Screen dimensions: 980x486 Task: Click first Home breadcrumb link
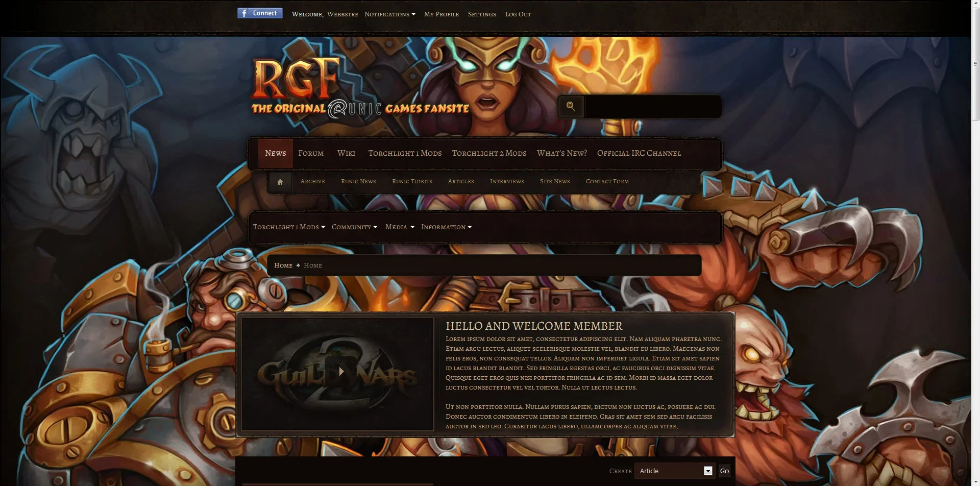click(283, 265)
